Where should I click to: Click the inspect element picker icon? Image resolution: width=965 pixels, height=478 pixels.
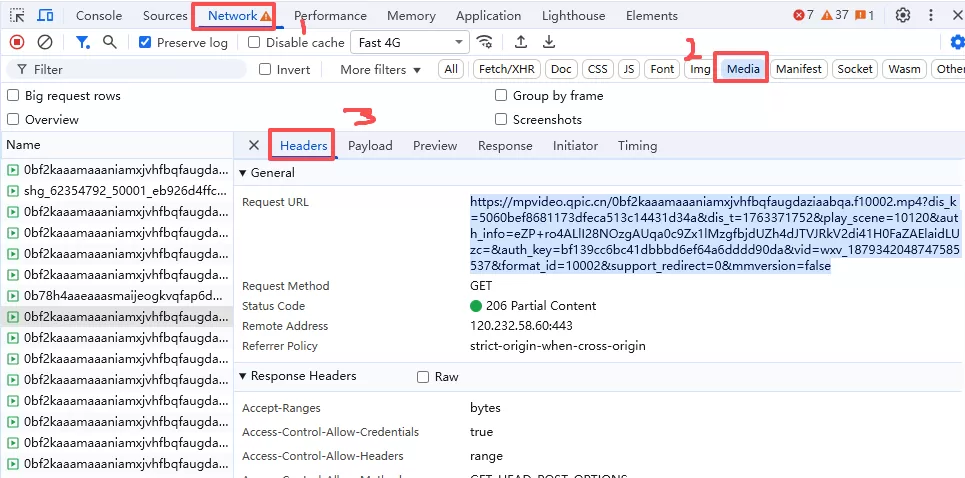[17, 15]
